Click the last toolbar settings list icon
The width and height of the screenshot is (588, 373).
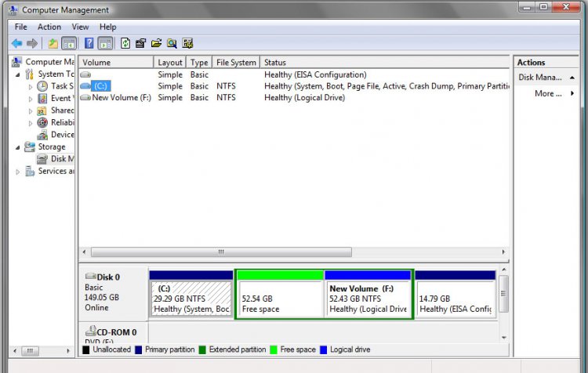coord(187,43)
